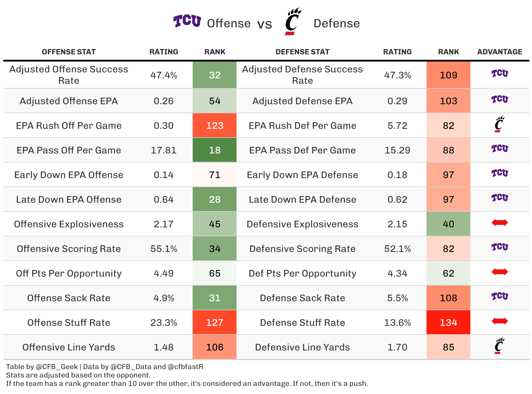Screen dimensions: 532x394
Task: Select the Cincinnati advantage logo for EPA Rush
Action: tap(500, 124)
